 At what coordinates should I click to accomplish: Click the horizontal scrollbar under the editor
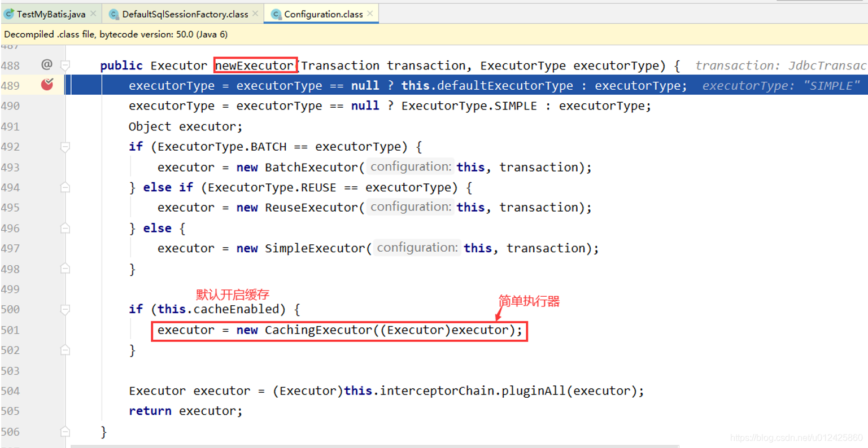tap(374, 446)
